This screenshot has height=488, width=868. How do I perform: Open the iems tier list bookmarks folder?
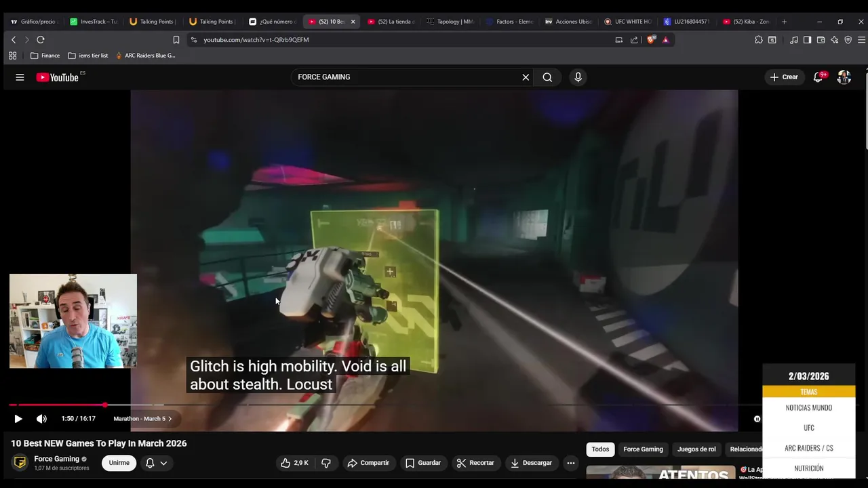point(88,56)
